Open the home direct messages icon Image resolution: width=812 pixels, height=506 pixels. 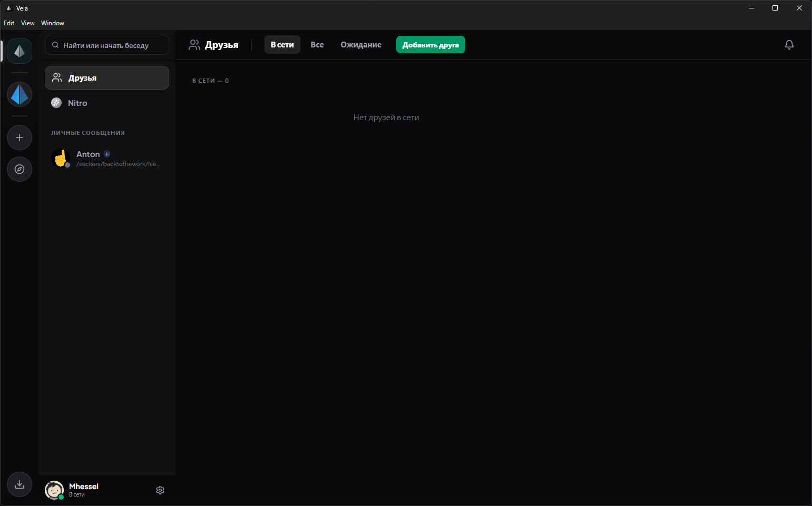coord(19,51)
